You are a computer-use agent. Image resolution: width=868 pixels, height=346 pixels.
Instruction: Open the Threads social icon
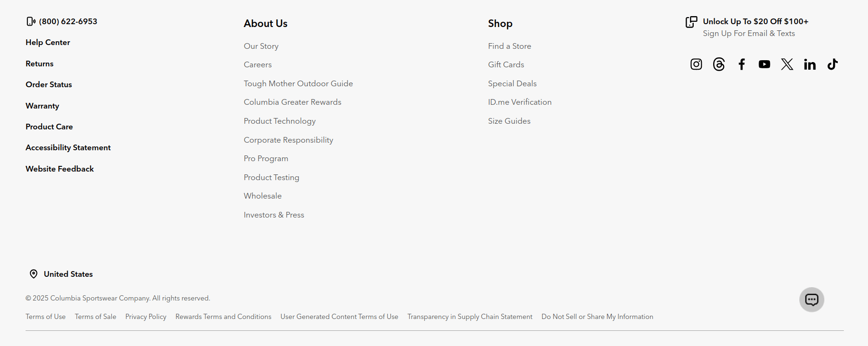click(x=719, y=64)
